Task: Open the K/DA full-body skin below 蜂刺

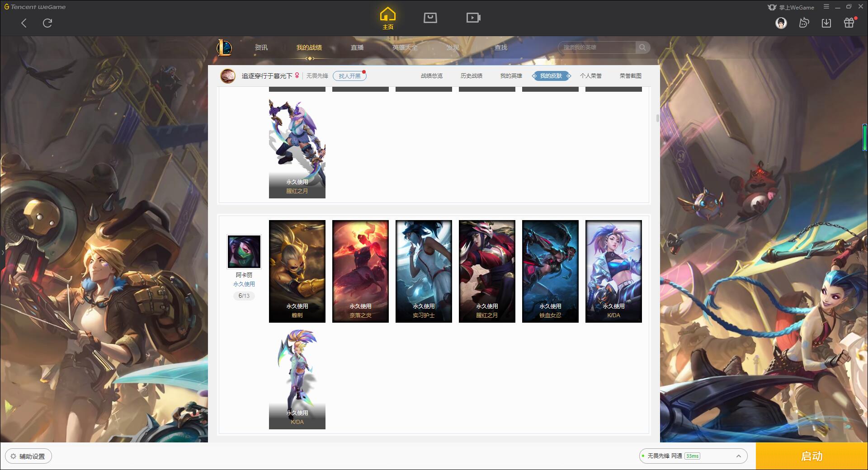Action: [297, 379]
